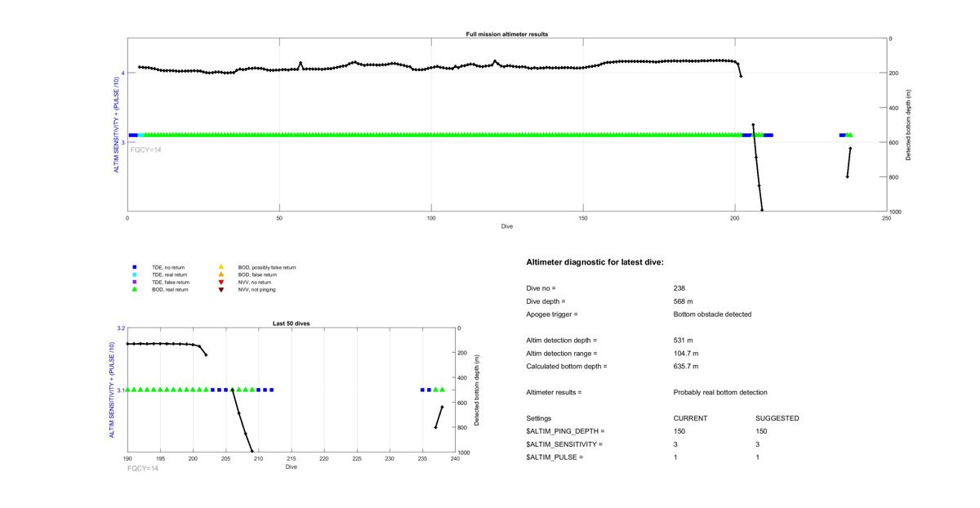Select the 'Full mission altimeter results' plot title
This screenshot has height=508, width=980.
pyautogui.click(x=506, y=34)
